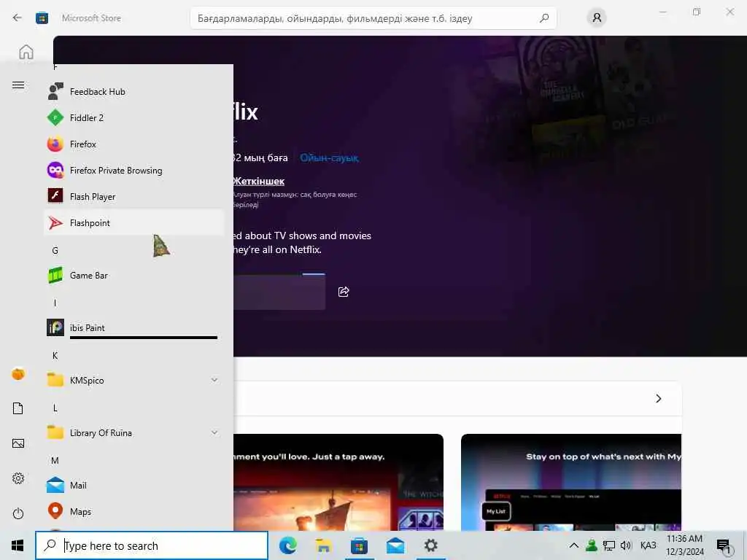Viewport: 747px width, 560px height.
Task: Go to Microsoft Store Home
Action: tap(26, 52)
